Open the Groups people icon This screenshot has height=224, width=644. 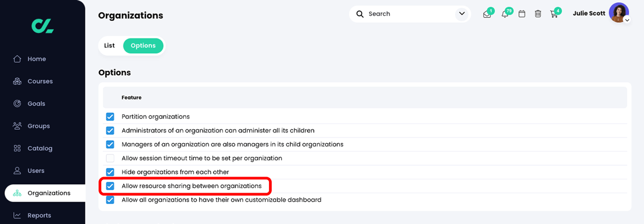(x=17, y=126)
